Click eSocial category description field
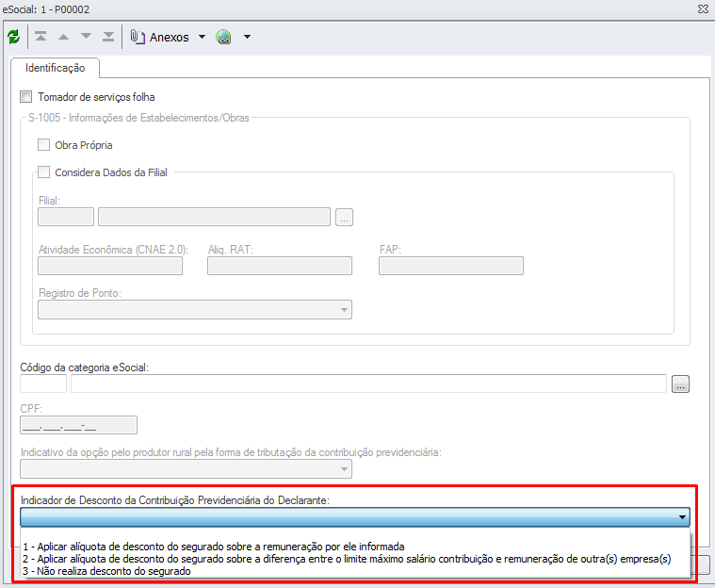715x588 pixels. [369, 384]
